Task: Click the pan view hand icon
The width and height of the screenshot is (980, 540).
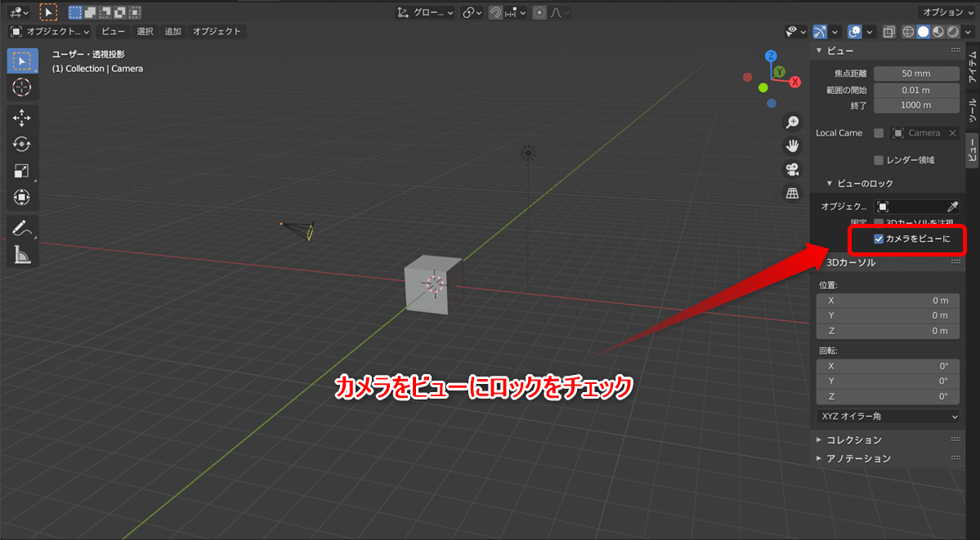Action: click(793, 145)
